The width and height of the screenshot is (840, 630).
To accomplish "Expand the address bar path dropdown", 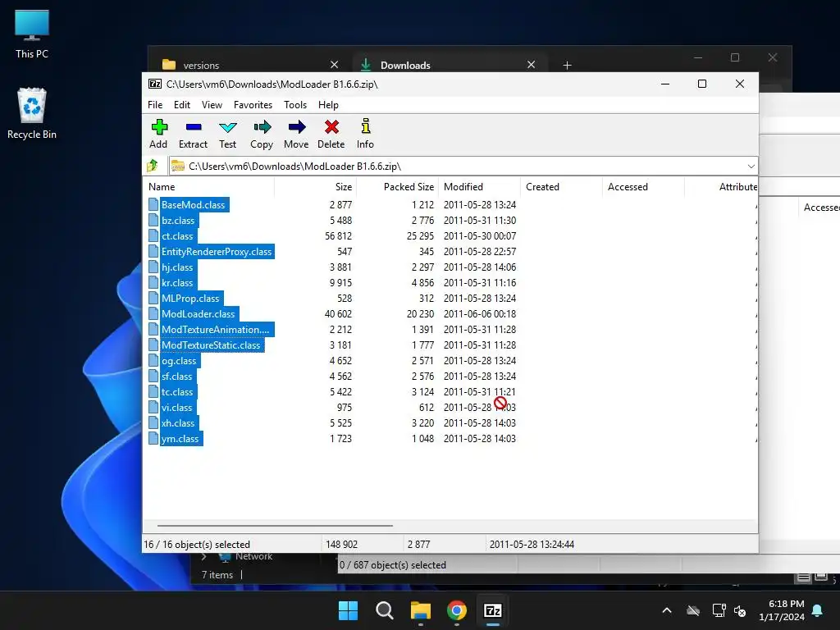I will click(751, 166).
